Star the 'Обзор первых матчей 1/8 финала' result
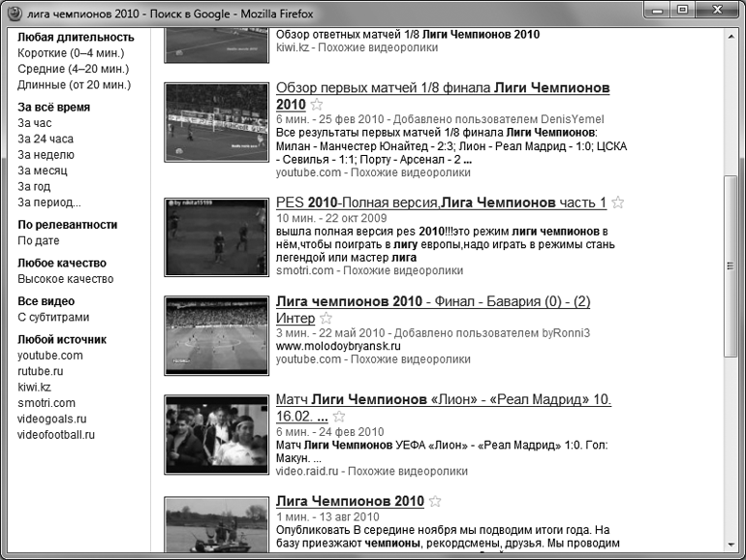 [x=316, y=105]
